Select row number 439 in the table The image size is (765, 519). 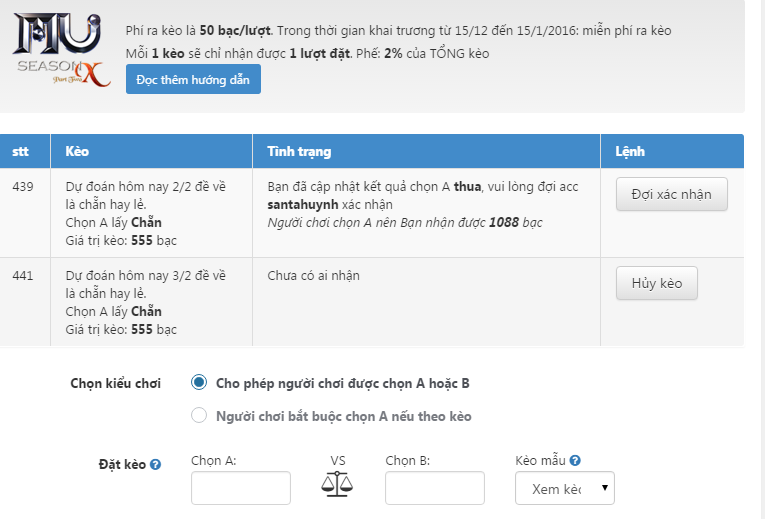[23, 187]
